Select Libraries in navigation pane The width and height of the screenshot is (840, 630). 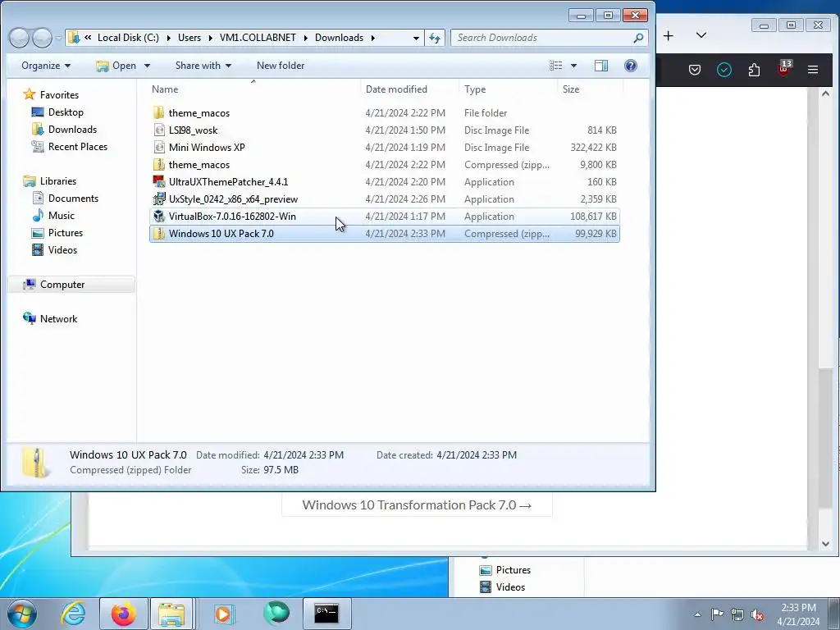pos(58,181)
